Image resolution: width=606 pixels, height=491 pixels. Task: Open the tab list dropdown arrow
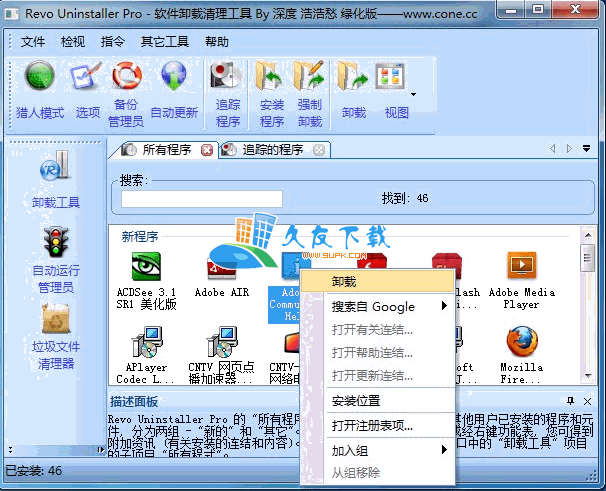coord(586,148)
